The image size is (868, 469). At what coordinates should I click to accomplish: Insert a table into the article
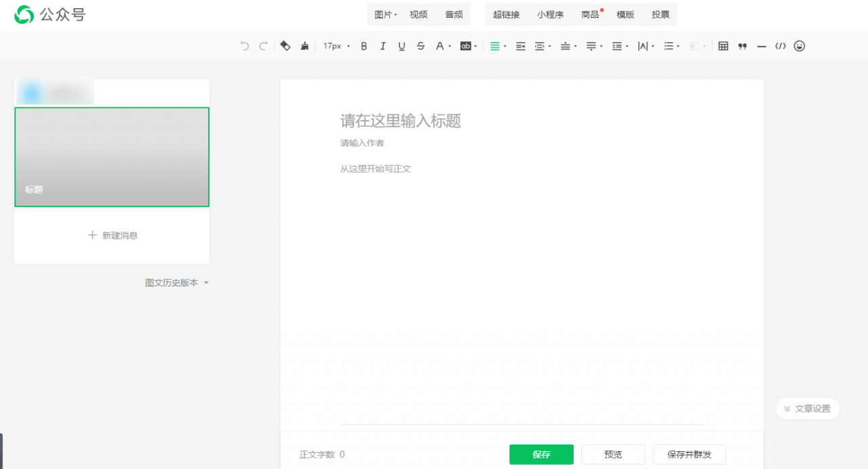[723, 45]
